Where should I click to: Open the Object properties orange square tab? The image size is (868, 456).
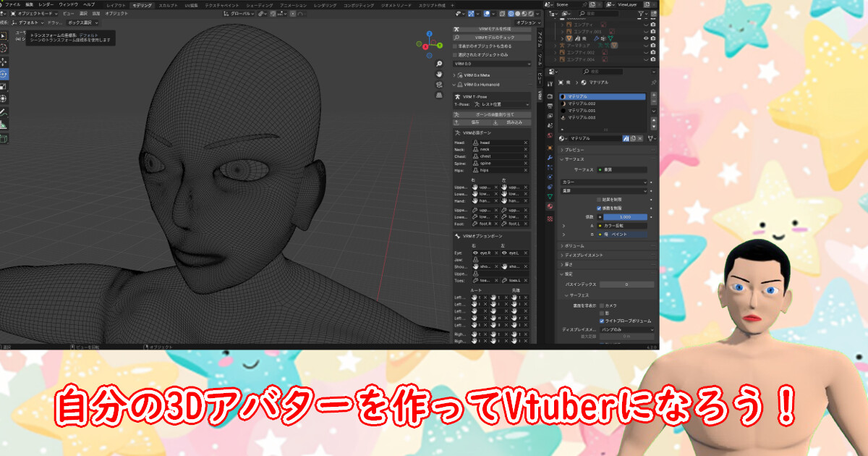[550, 147]
